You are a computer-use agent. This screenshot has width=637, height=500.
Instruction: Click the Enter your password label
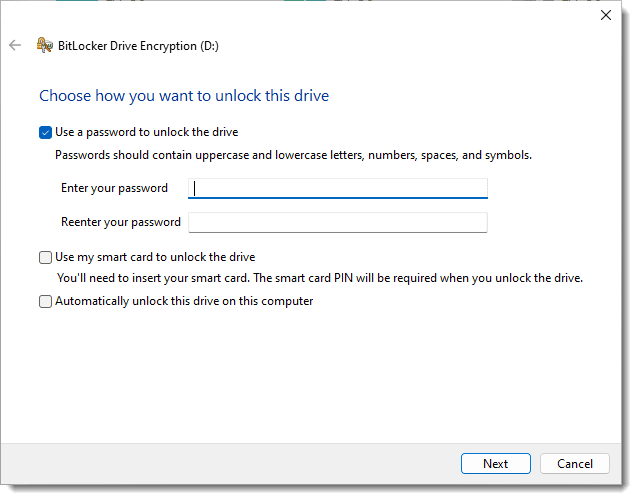point(114,188)
